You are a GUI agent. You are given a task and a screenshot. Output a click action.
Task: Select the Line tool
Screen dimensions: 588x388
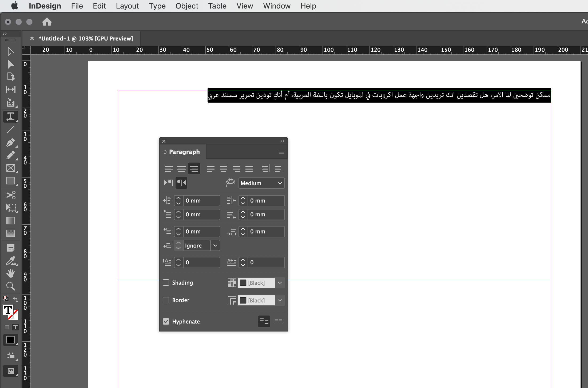[10, 130]
